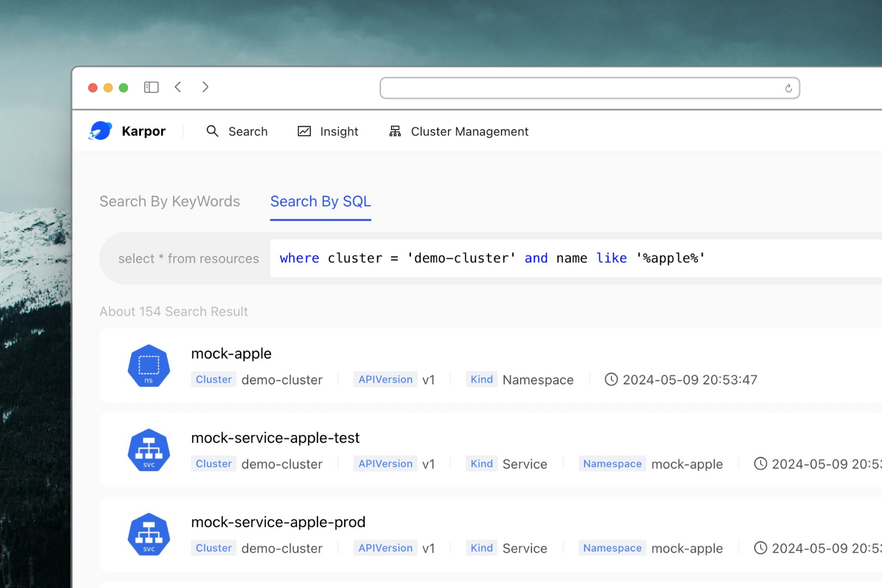Select the Search By SQL tab

[320, 201]
